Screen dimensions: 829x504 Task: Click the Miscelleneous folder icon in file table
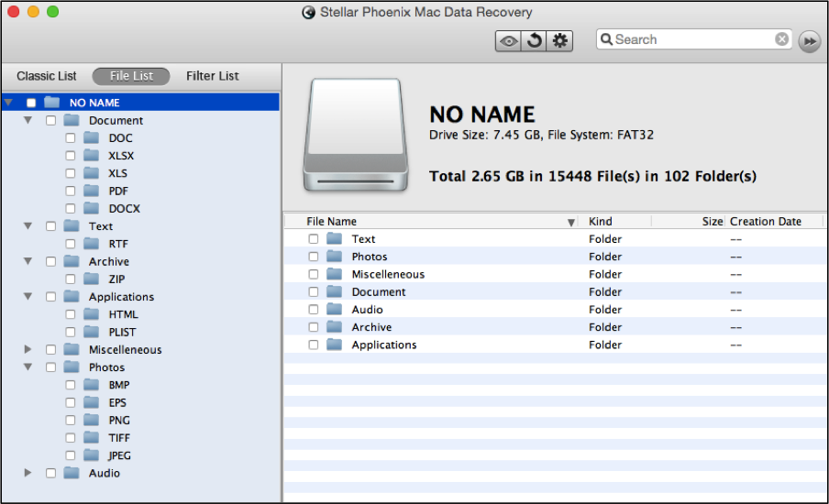click(x=334, y=274)
